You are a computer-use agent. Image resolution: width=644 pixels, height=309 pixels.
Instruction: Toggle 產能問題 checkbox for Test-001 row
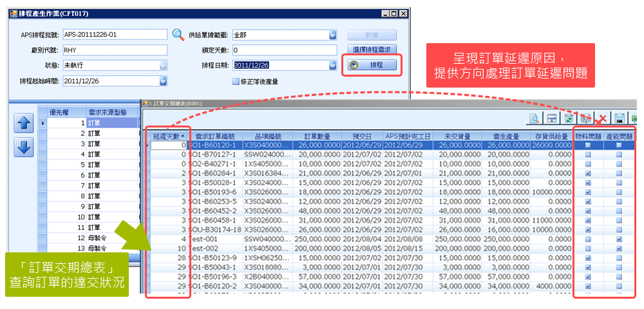[x=619, y=239]
